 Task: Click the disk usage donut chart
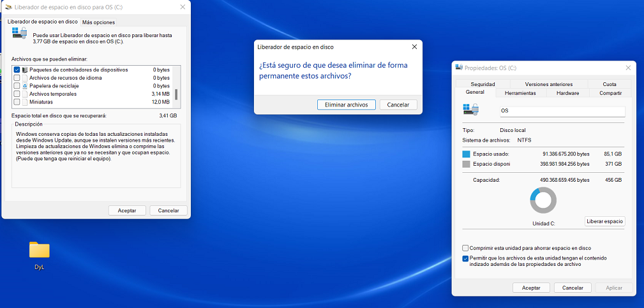point(543,200)
